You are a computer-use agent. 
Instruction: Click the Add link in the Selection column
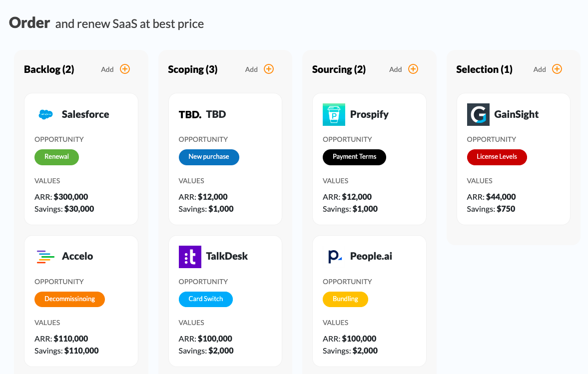(540, 69)
